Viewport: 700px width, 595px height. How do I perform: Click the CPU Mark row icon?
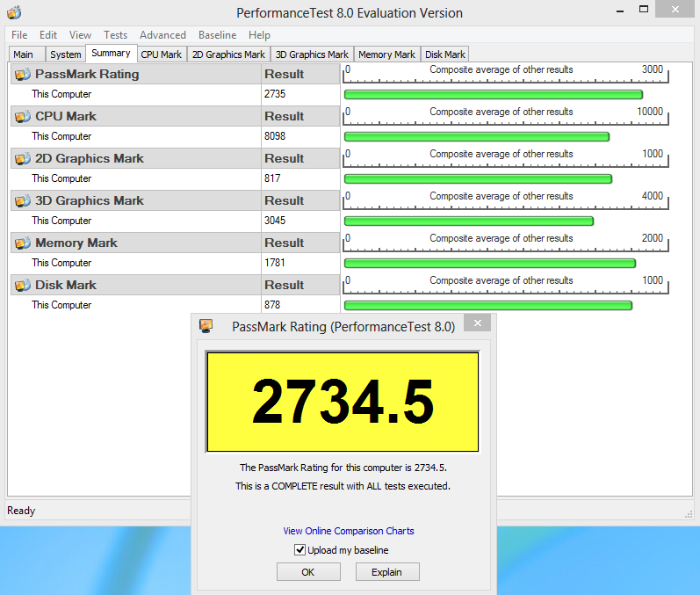tap(23, 117)
